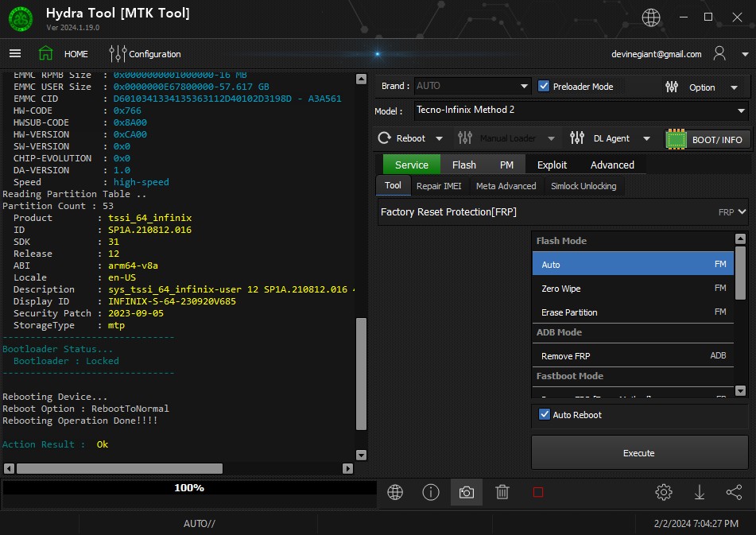Expand the Manual Loader dropdown arrow
Viewport: 756px width, 535px height.
551,139
